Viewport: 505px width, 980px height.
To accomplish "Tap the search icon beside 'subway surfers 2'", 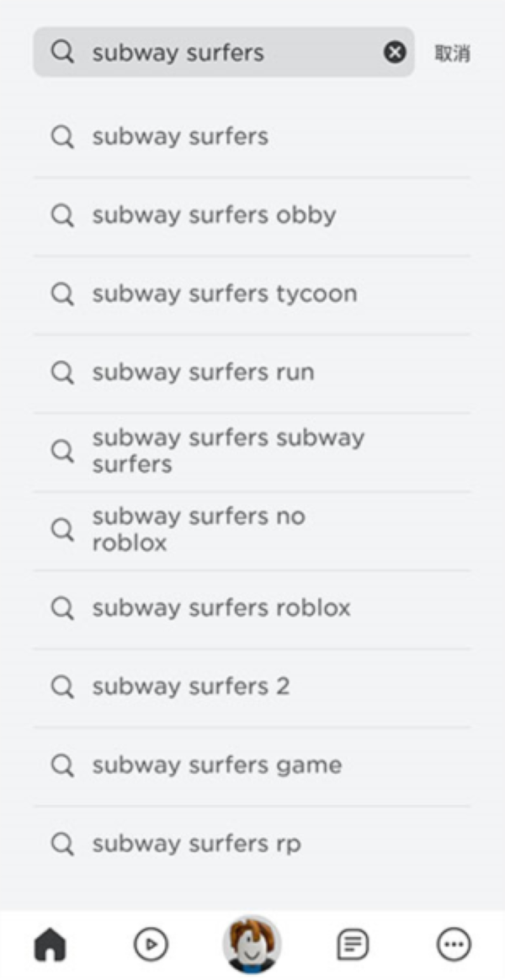I will pyautogui.click(x=62, y=686).
